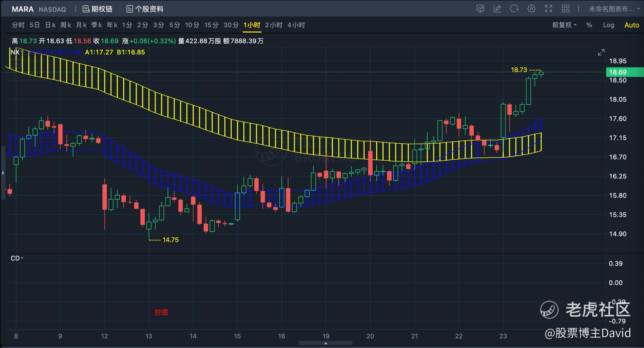Image resolution: width=644 pixels, height=348 pixels.
Task: Open the 前复权 adjustment dropdown
Action: coord(564,25)
